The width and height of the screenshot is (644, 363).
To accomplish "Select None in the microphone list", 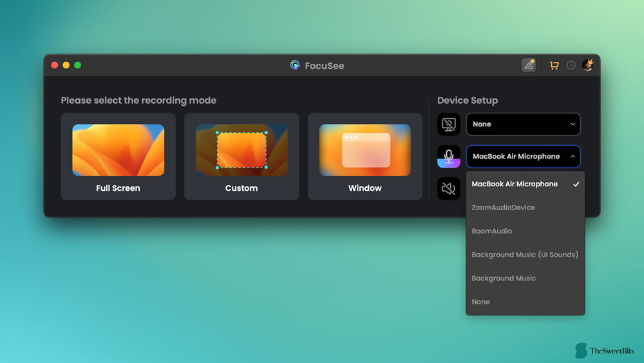I will tap(525, 302).
